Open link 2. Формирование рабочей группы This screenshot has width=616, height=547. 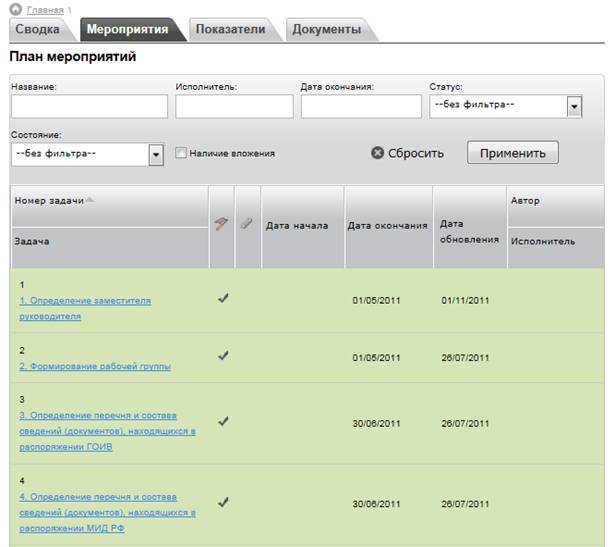coord(95,366)
